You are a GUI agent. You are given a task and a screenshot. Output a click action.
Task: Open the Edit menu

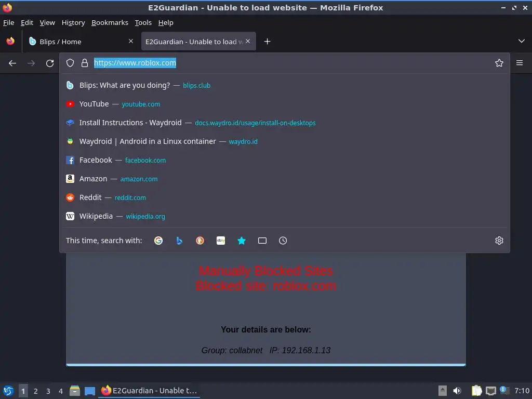click(x=27, y=22)
